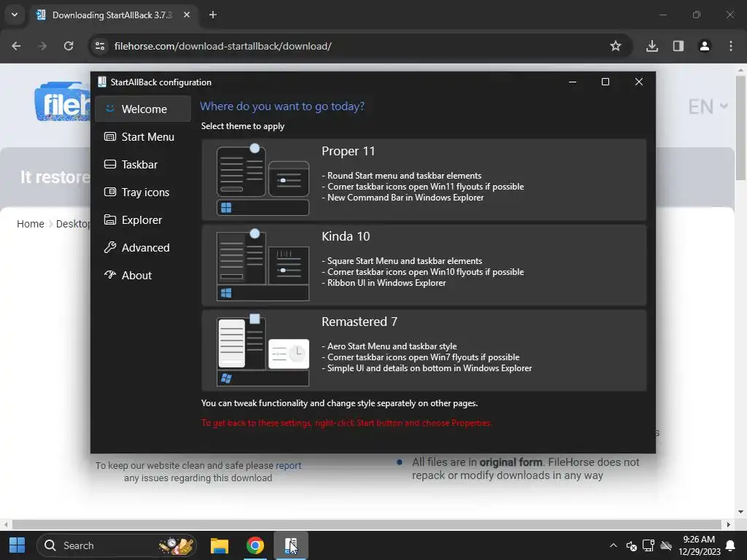Viewport: 747px width, 560px height.
Task: Click the taskbar Search box
Action: (x=116, y=545)
